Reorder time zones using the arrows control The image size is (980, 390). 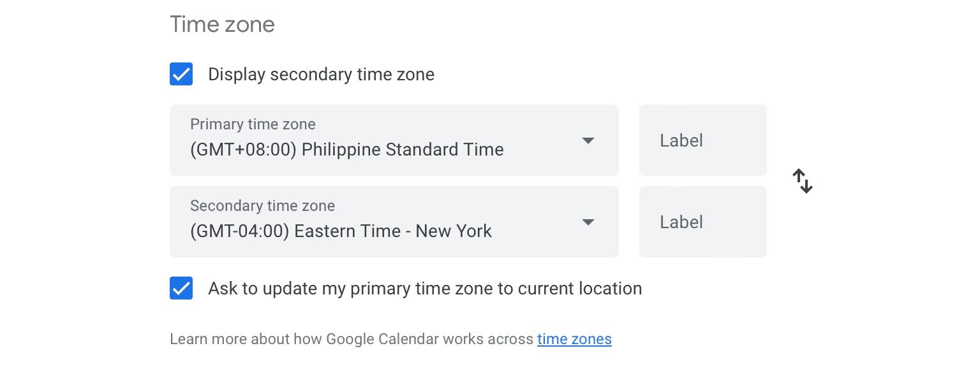click(803, 181)
